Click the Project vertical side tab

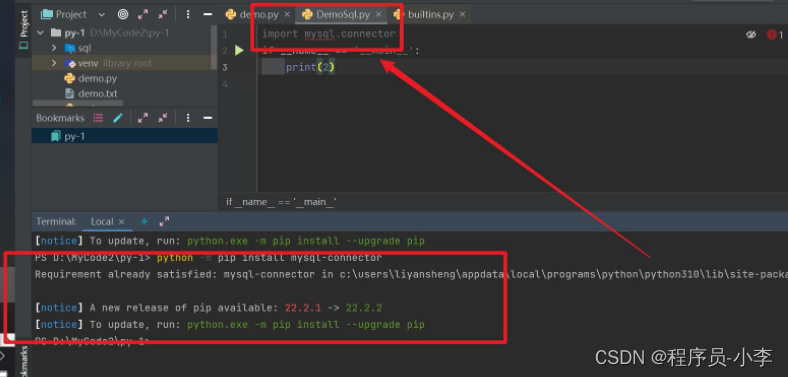(x=24, y=29)
